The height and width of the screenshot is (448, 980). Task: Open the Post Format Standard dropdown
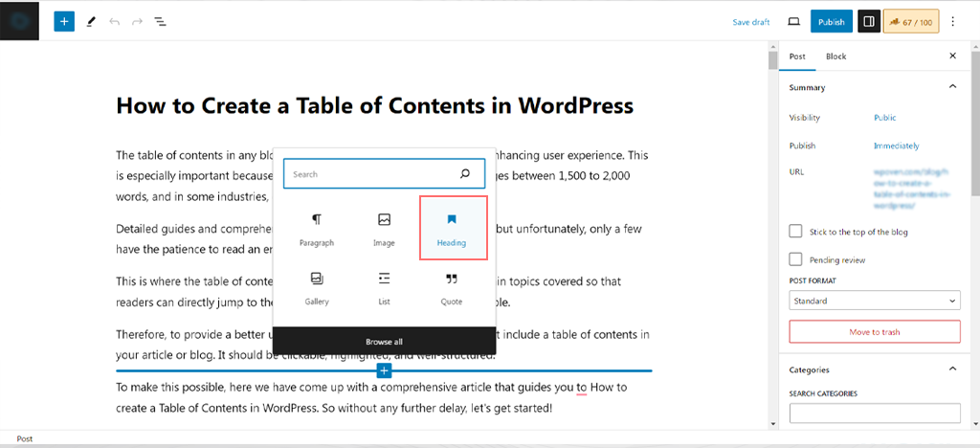click(x=875, y=301)
